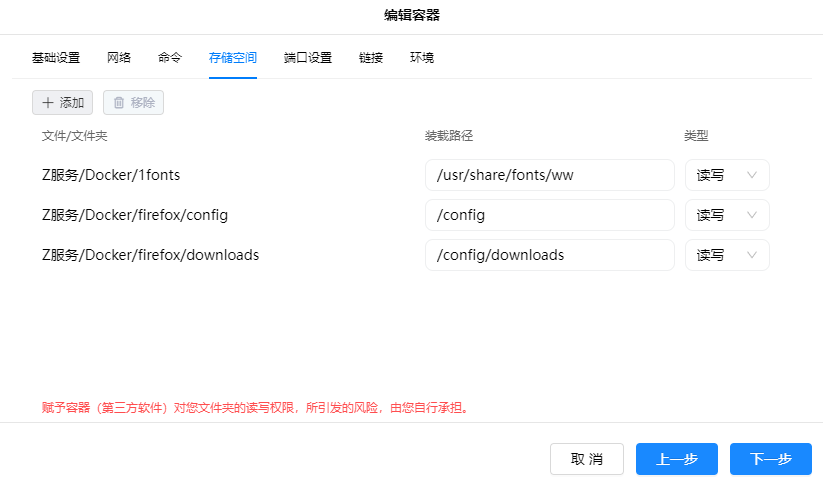
Task: Click the /config/downloads mount path field
Action: pyautogui.click(x=549, y=255)
